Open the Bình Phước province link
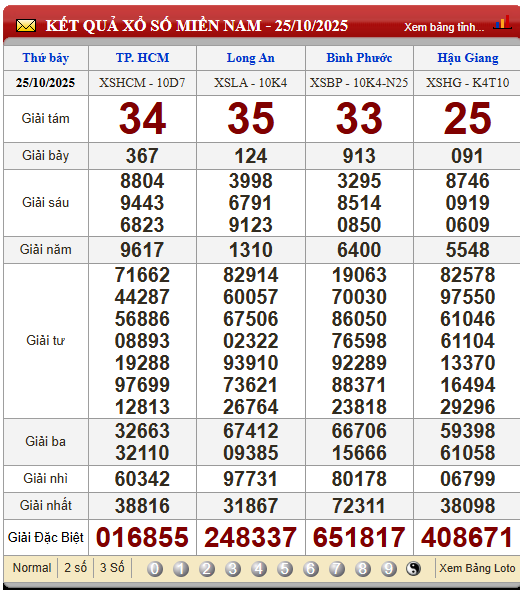This screenshot has width=520, height=590. [359, 58]
